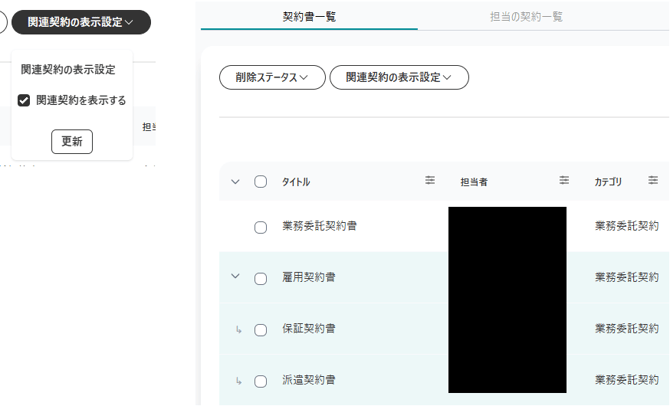Viewport: 670px width, 406px height.
Task: Open the 削除ステータス dropdown
Action: (272, 77)
